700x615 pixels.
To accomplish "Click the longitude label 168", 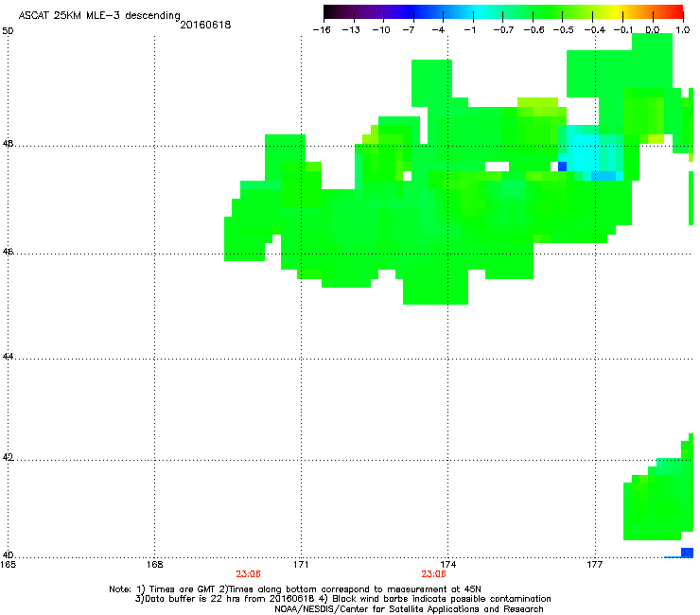I will pyautogui.click(x=154, y=565).
